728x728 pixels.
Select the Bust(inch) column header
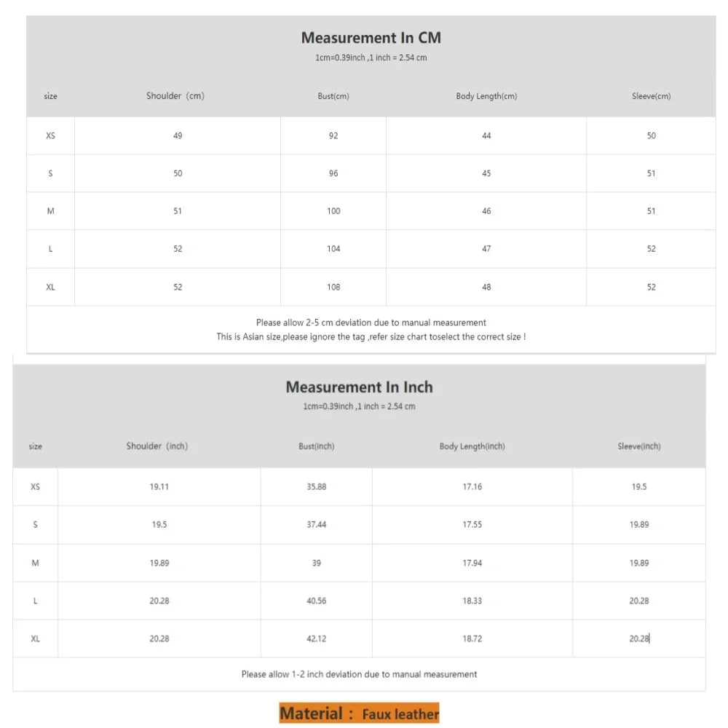[x=316, y=446]
